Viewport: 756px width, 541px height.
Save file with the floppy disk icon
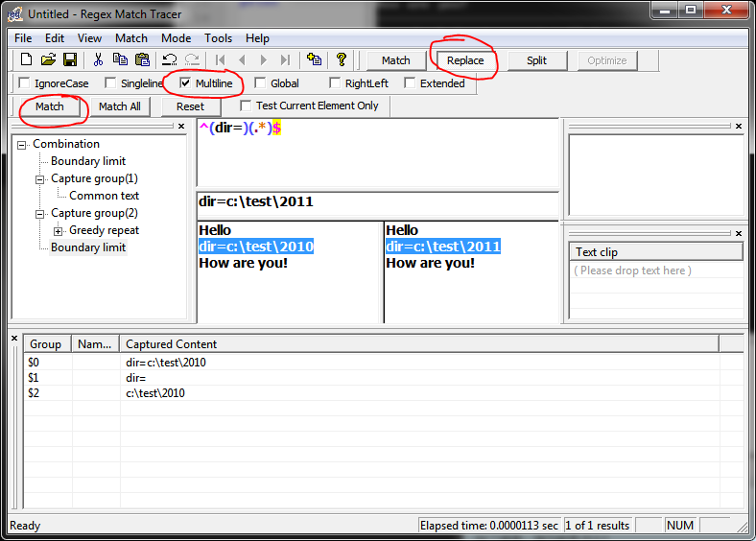70,59
